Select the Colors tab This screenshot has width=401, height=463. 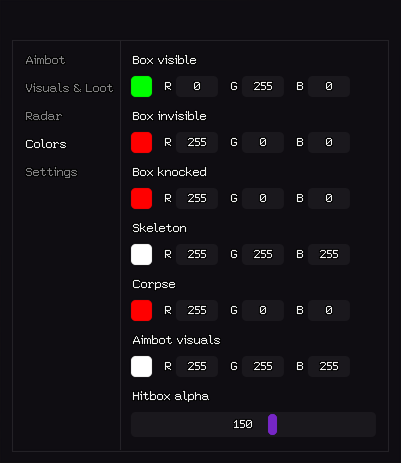coord(46,144)
